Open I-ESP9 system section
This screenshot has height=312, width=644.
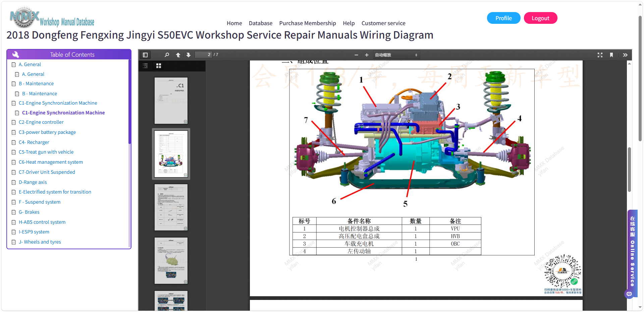point(34,232)
